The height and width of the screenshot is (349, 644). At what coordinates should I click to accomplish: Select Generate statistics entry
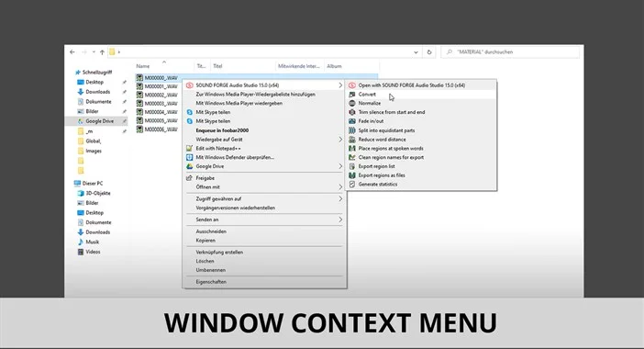pos(421,185)
